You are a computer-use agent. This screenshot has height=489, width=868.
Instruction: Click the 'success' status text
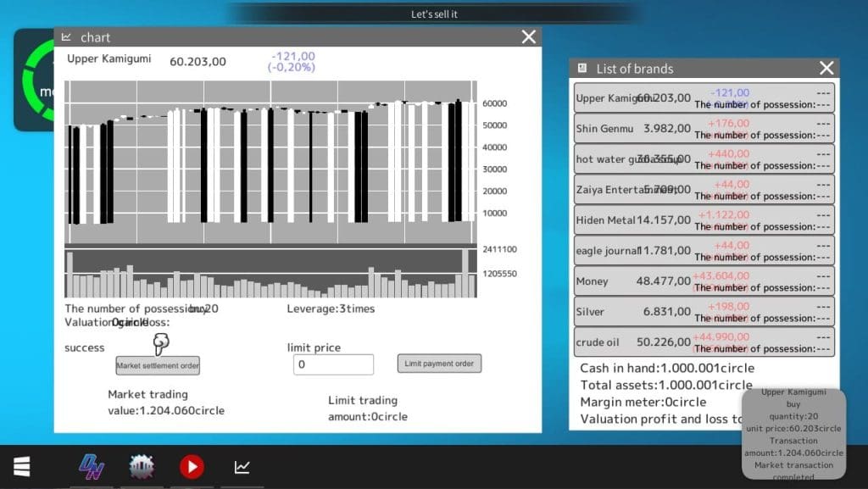[84, 348]
